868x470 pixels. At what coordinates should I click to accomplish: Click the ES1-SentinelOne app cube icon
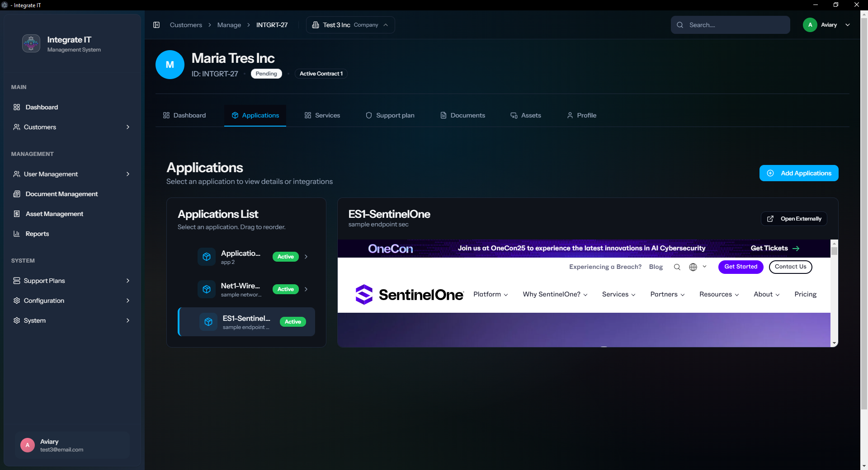click(x=208, y=322)
